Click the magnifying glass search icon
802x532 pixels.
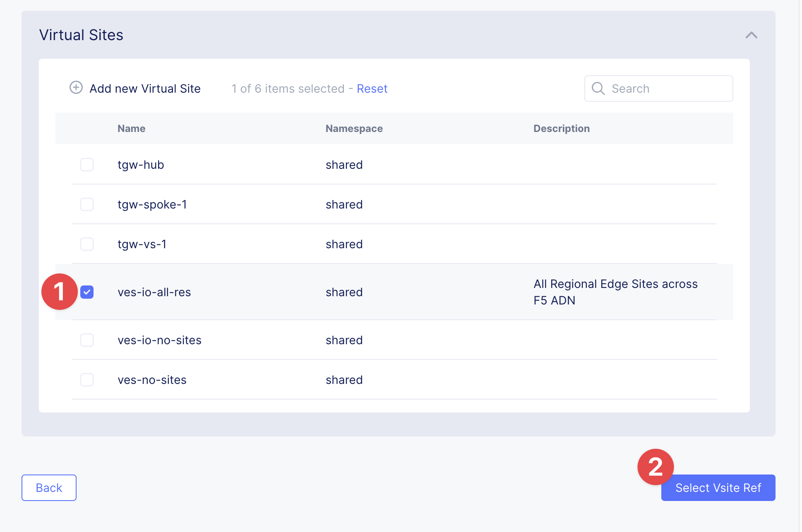coord(598,89)
